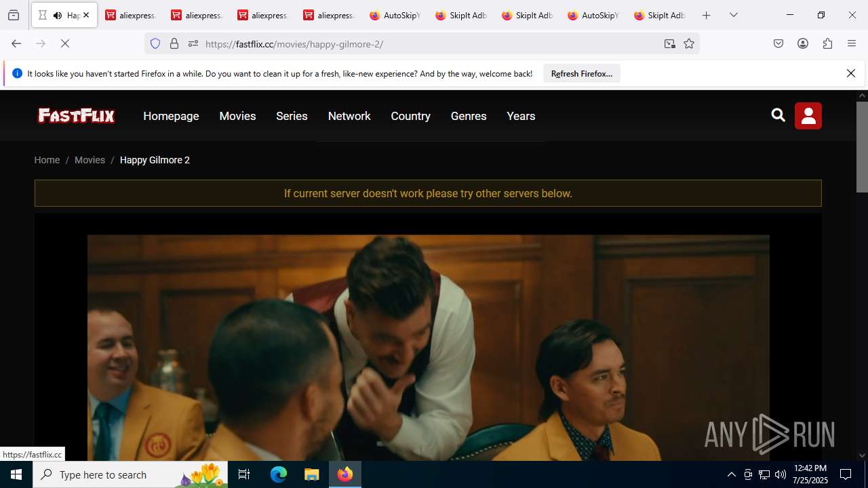868x488 pixels.
Task: Open the Firefox View icon
Action: [x=14, y=15]
